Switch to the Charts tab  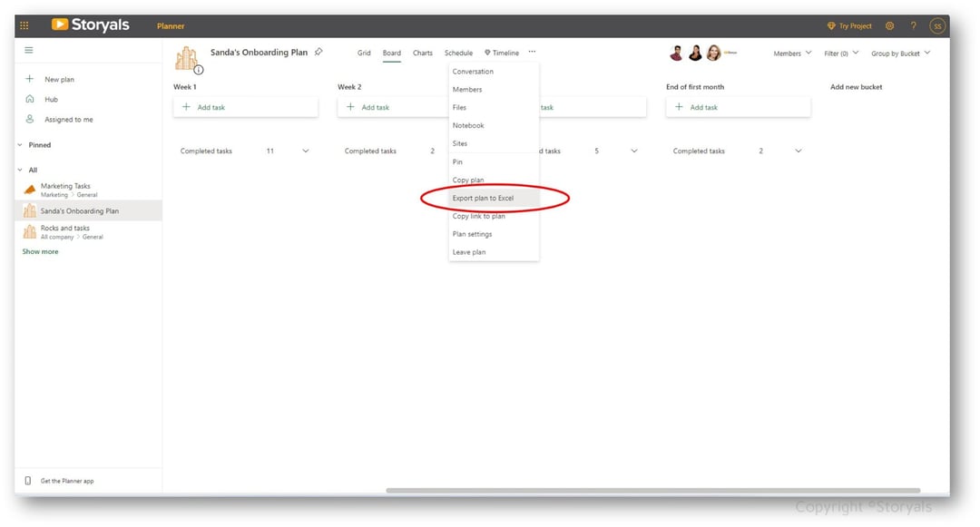point(423,54)
